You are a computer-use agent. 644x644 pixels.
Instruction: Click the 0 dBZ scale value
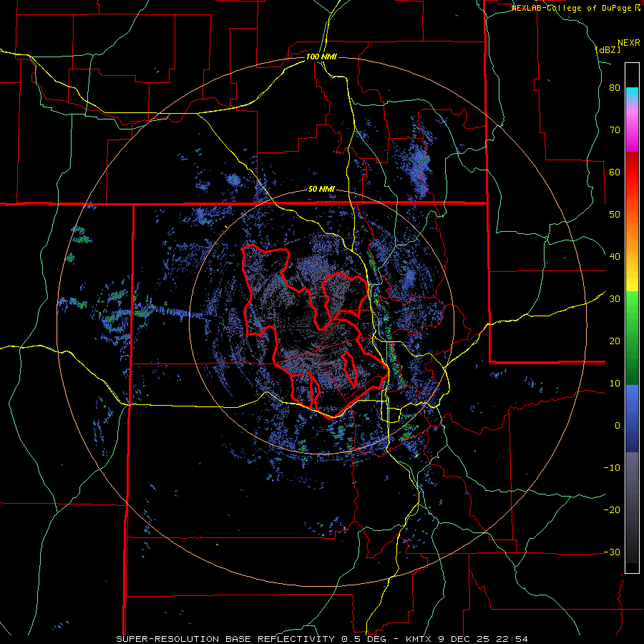[x=618, y=426]
